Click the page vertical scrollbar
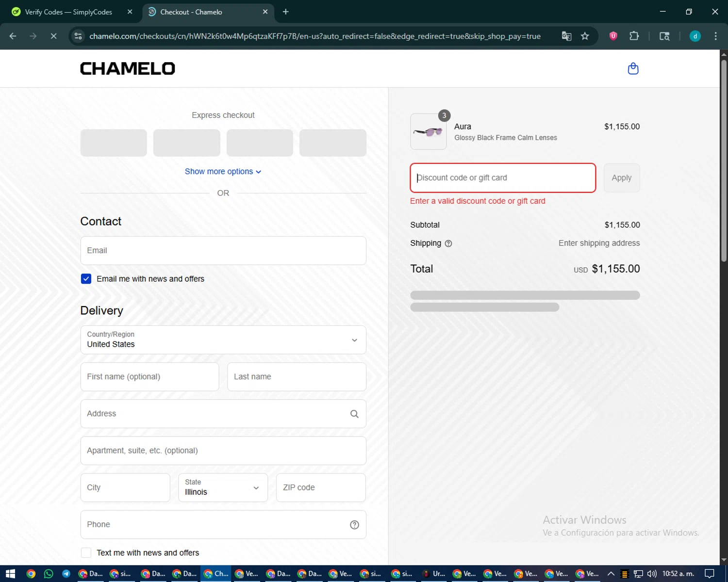Image resolution: width=728 pixels, height=582 pixels. point(724,160)
